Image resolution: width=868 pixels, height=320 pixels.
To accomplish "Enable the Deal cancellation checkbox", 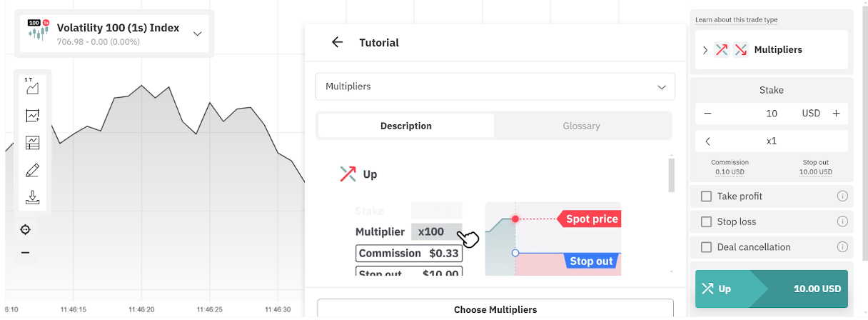I will pyautogui.click(x=707, y=247).
